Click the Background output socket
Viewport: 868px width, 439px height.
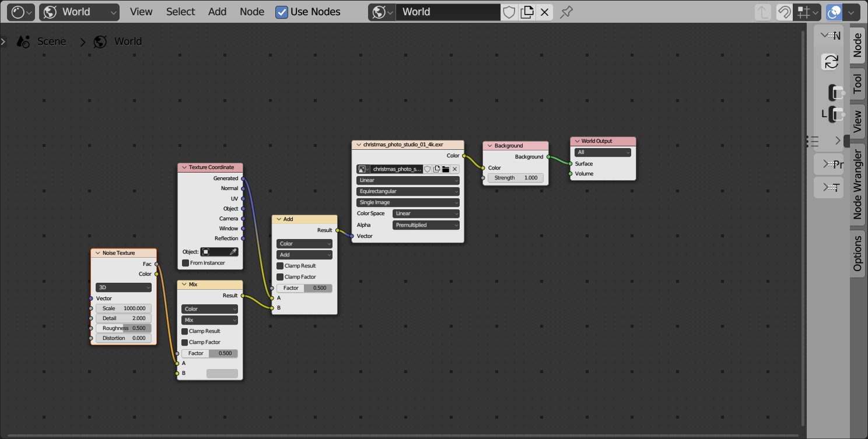548,157
